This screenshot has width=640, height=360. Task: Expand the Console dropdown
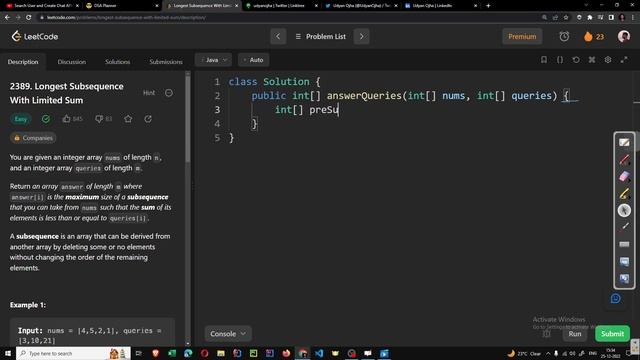(x=228, y=333)
